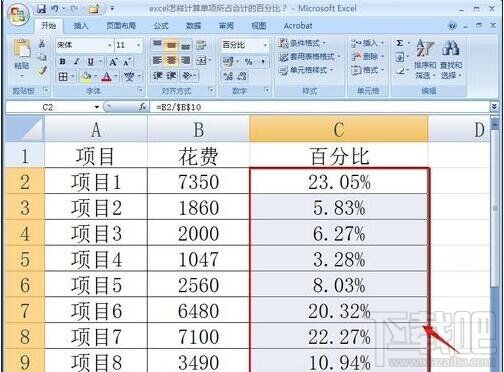The height and width of the screenshot is (372, 504).
Task: Click the Merge and Center icon
Action: pyautogui.click(x=201, y=60)
